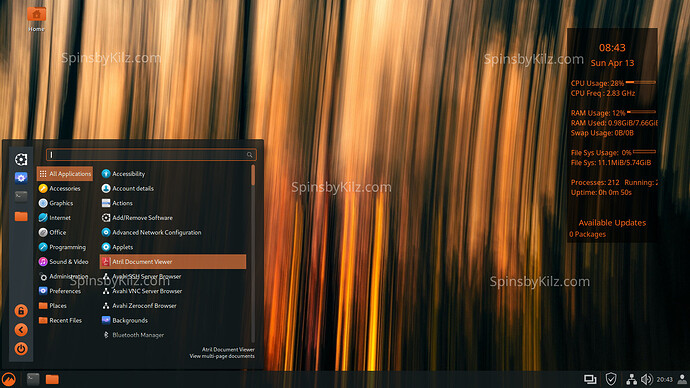This screenshot has width=690, height=388.
Task: Open Avahi SSH Server Browser
Action: (x=173, y=276)
